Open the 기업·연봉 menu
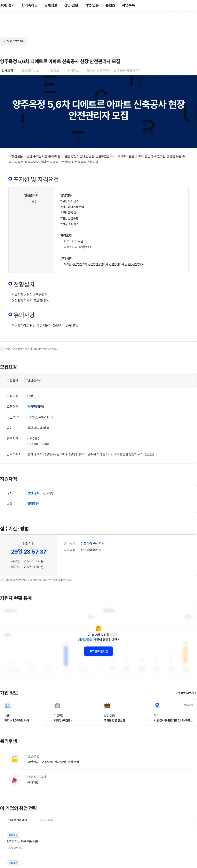 click(x=92, y=5)
